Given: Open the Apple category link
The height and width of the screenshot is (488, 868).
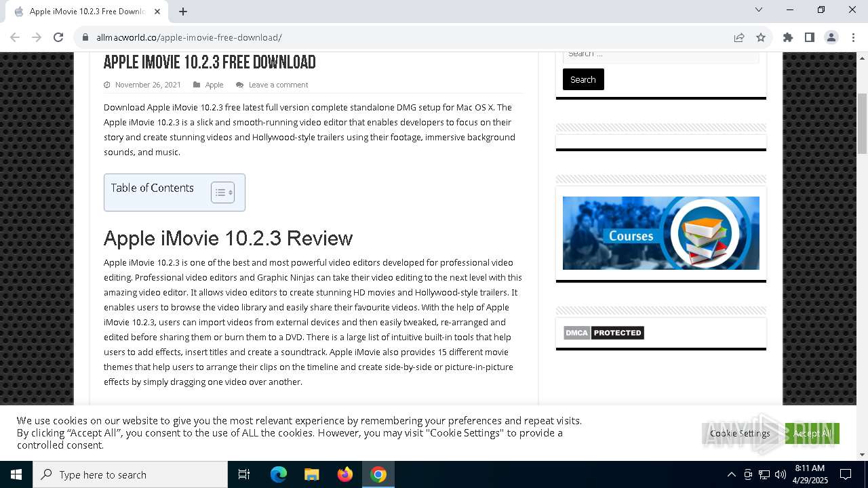Looking at the screenshot, I should (214, 85).
